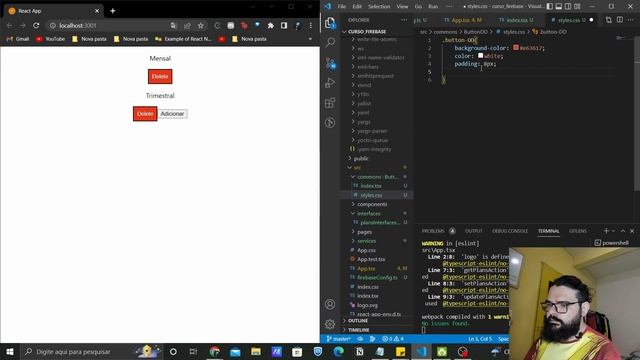
Task: Close the React App browser tab
Action: click(97, 11)
